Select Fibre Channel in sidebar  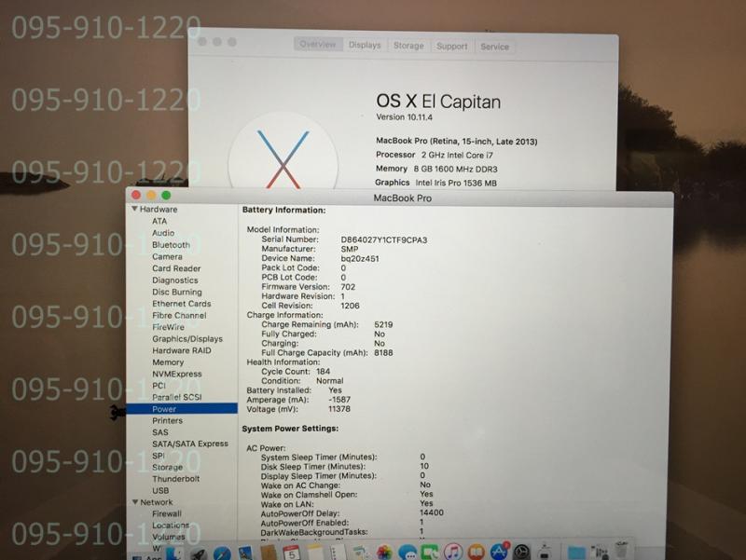pos(179,315)
